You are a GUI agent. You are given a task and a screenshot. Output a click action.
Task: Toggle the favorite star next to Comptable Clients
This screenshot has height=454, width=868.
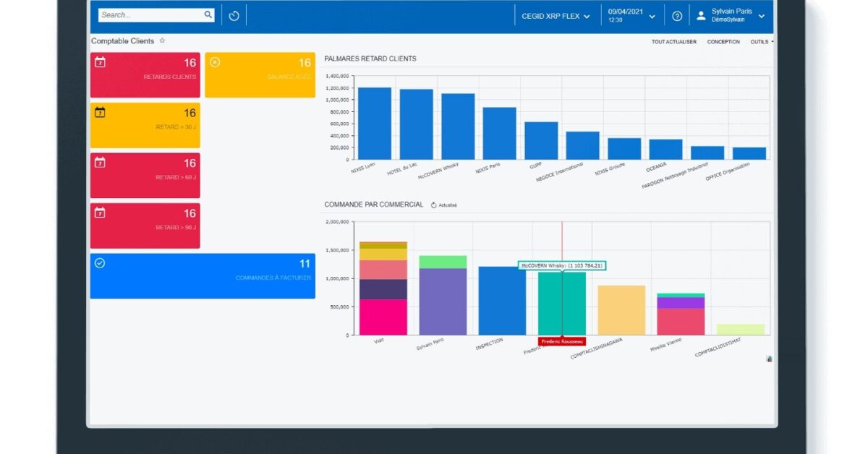coord(162,41)
